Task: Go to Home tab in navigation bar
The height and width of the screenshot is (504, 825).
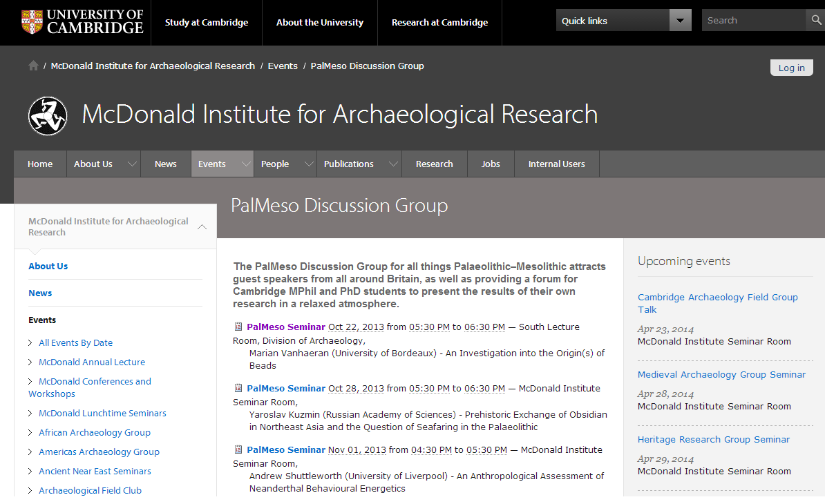Action: 40,164
